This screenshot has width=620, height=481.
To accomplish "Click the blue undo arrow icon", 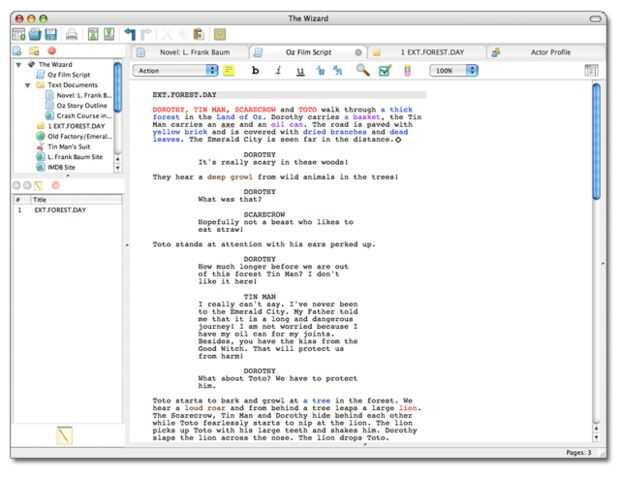I will 130,34.
